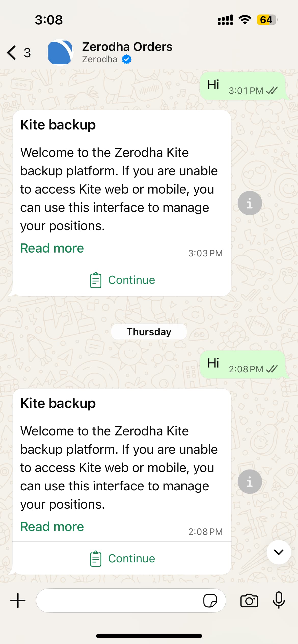Open the Zerodha Orders contact header
This screenshot has height=644, width=298.
coord(127,52)
